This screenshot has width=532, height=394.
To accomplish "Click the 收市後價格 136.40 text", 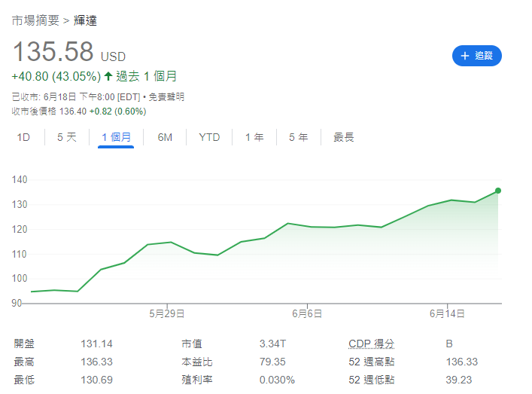I will 49,111.
